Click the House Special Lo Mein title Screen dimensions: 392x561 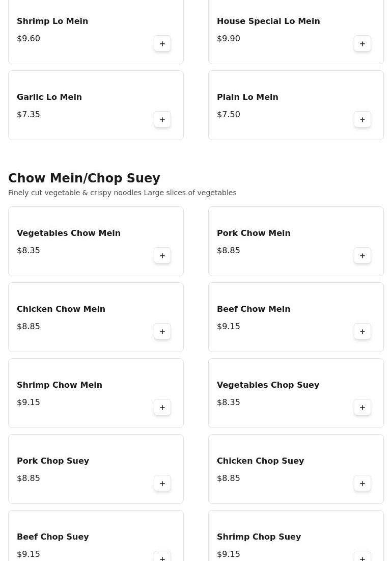tap(268, 21)
